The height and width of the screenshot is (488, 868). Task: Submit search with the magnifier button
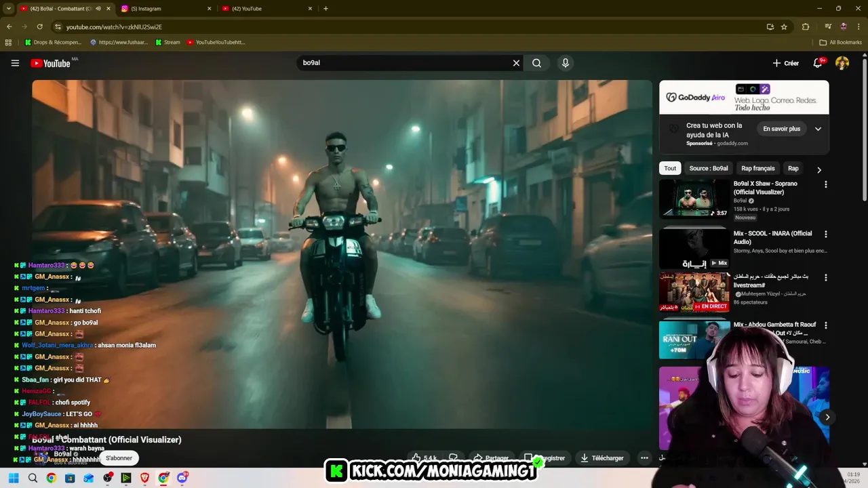[x=536, y=63]
